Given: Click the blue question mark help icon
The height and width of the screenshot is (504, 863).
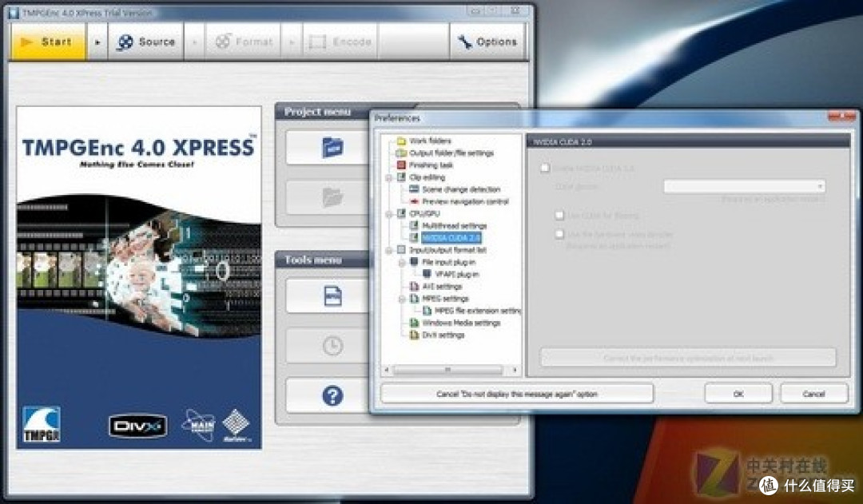Looking at the screenshot, I should 332,395.
